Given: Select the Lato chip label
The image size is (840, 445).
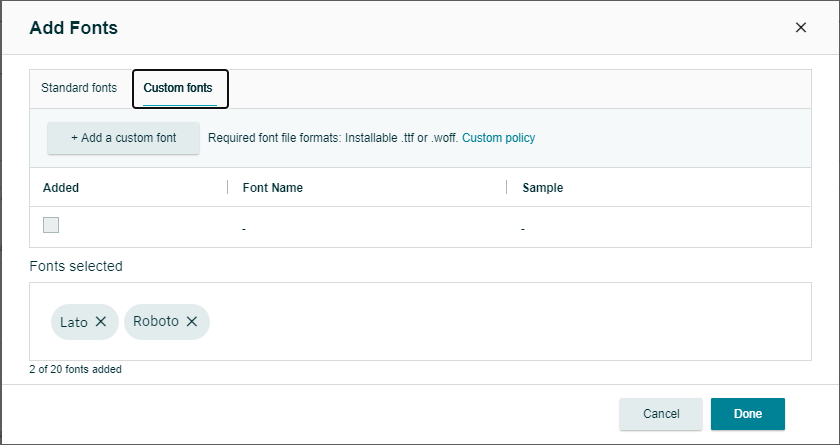Looking at the screenshot, I should point(73,322).
